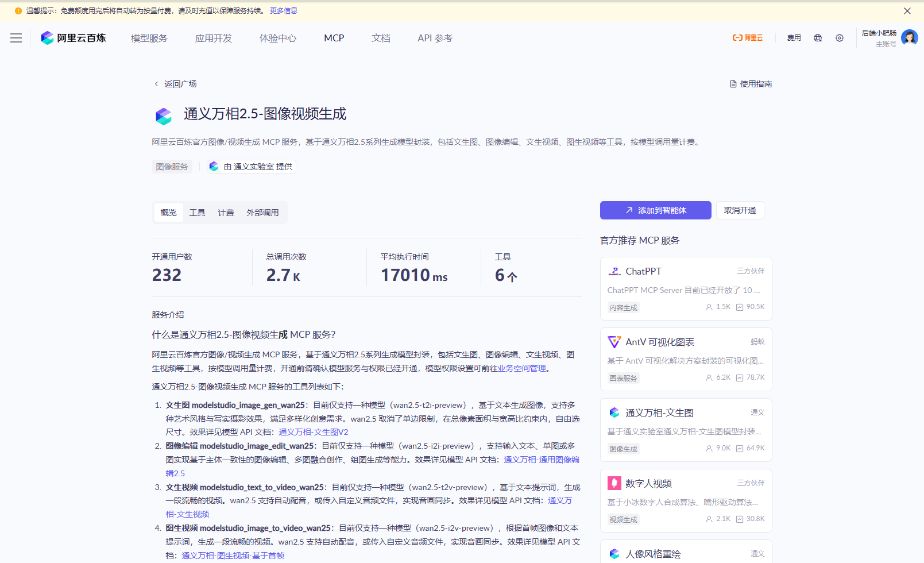
Task: Open the settings gear icon
Action: [x=840, y=38]
